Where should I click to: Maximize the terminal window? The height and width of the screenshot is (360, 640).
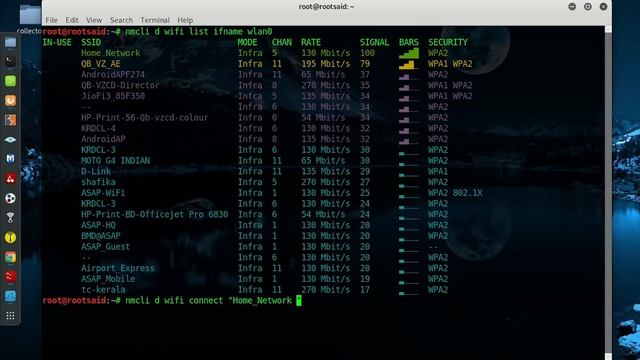[x=588, y=7]
